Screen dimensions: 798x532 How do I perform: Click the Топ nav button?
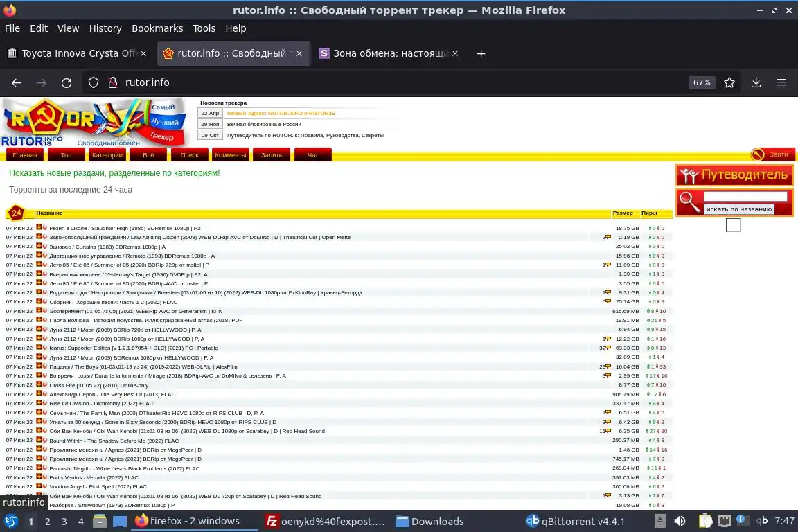(x=66, y=154)
